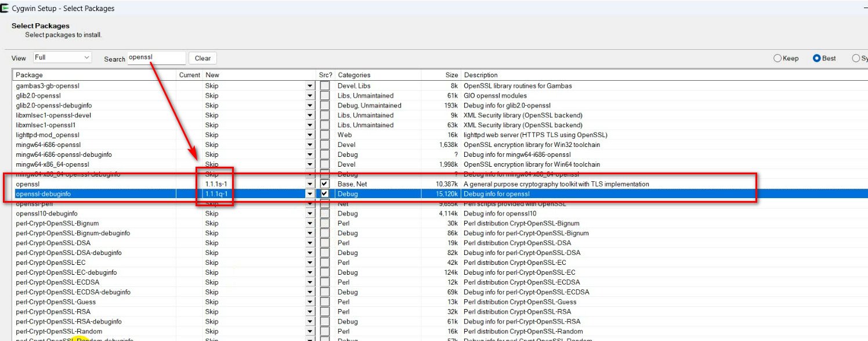Select the mingw64-i686-openssl-debuginfo package name
The image size is (868, 341).
(64, 155)
